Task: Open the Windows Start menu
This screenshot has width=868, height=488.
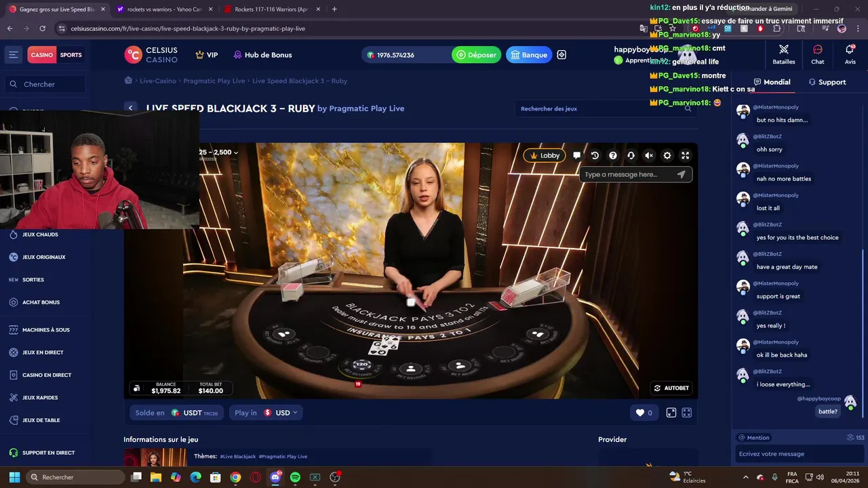Action: point(14,477)
